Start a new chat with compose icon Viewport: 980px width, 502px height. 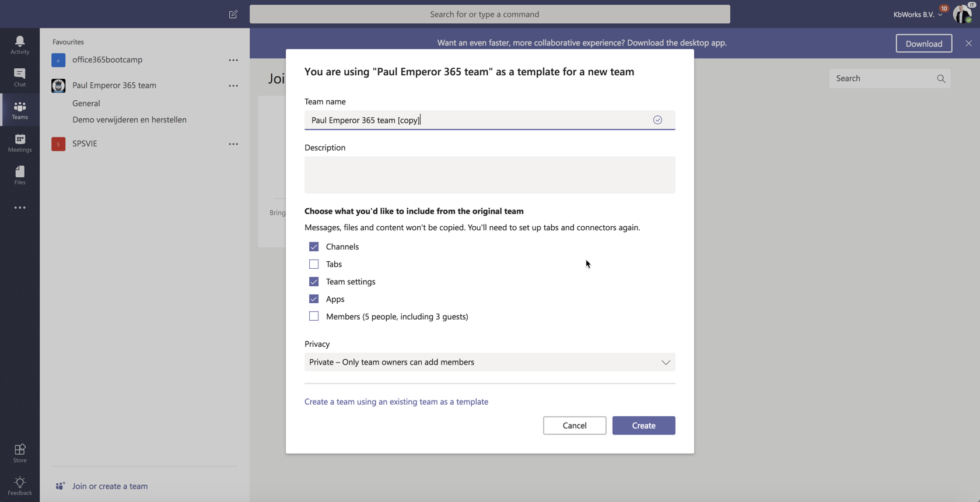[233, 14]
